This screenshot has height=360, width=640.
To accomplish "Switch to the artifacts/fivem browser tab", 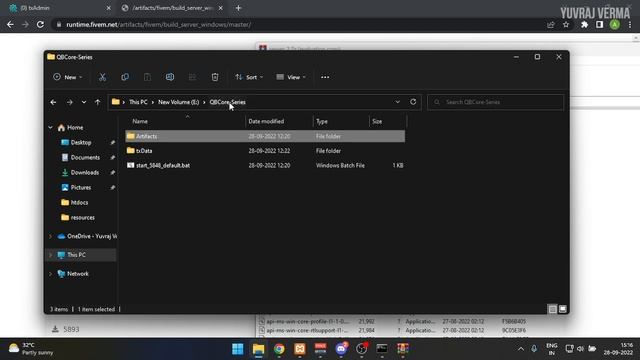I will (x=173, y=8).
